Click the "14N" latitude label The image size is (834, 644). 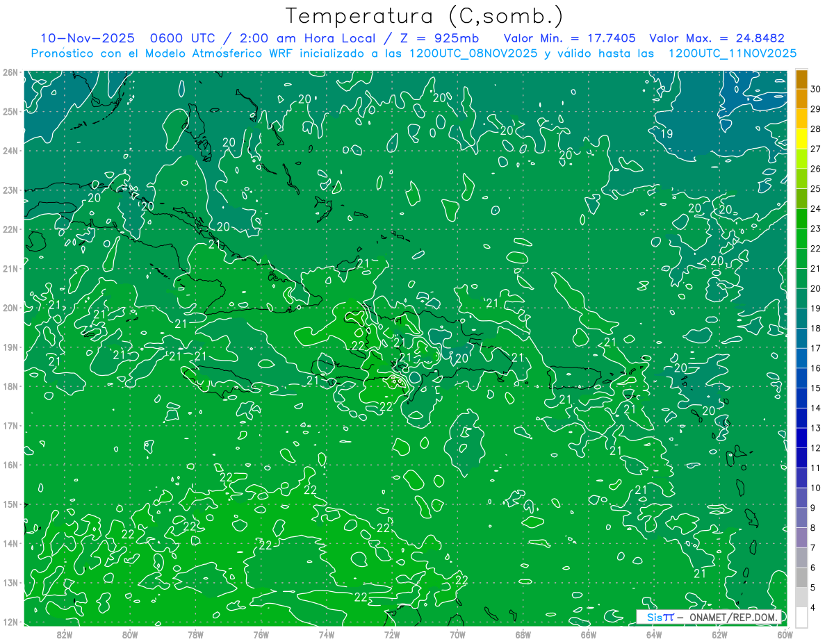[x=10, y=543]
